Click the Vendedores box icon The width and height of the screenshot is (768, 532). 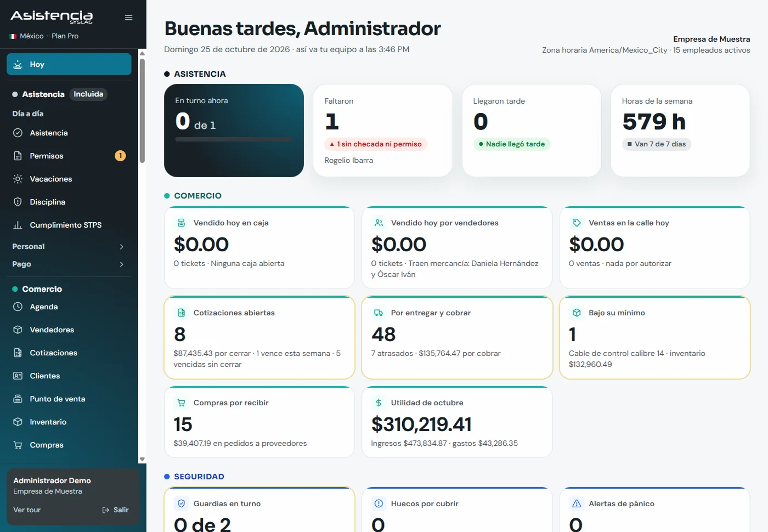(x=18, y=330)
